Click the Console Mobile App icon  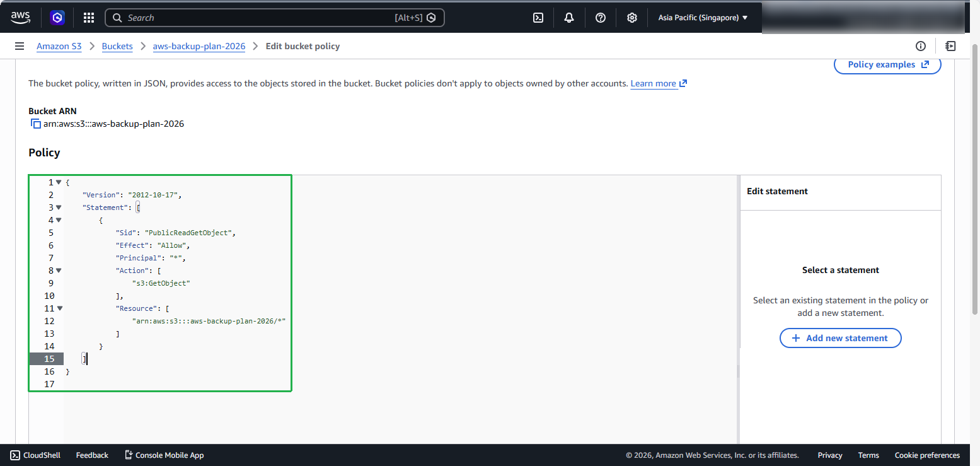[129, 455]
